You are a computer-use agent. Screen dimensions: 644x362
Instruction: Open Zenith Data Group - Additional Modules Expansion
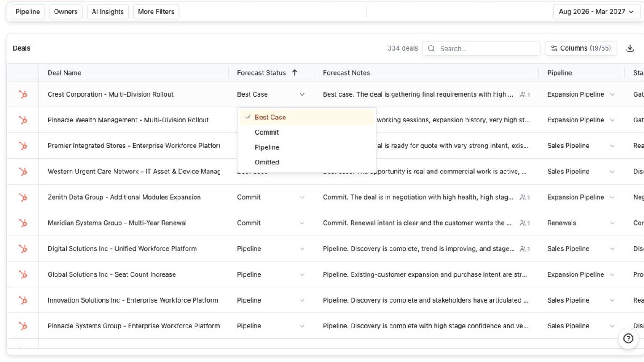coord(124,197)
